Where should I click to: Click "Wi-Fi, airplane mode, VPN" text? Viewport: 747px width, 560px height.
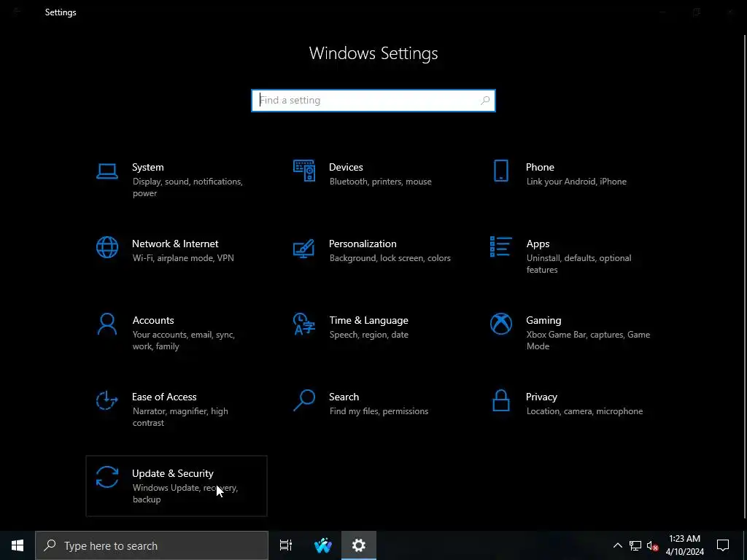(x=183, y=258)
